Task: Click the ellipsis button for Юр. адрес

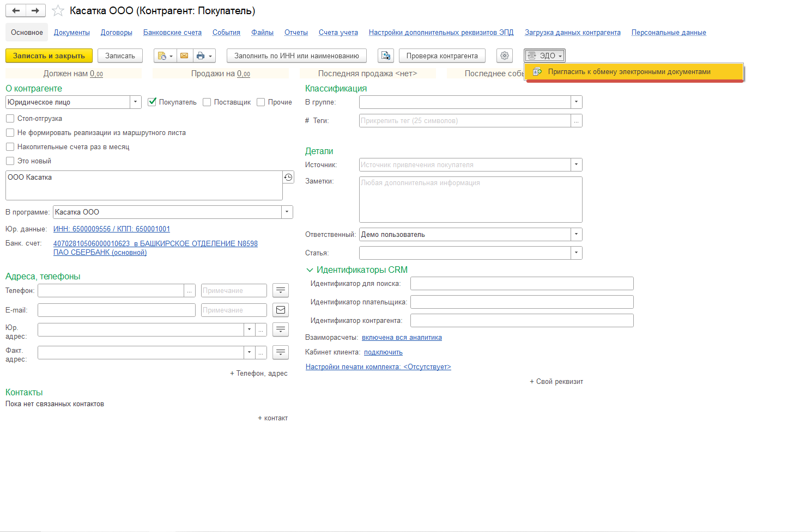Action: point(261,330)
